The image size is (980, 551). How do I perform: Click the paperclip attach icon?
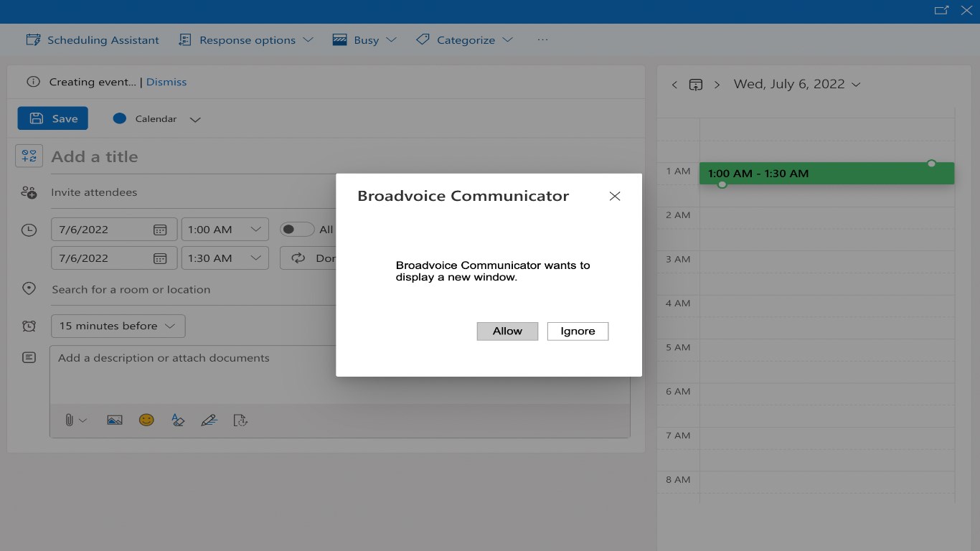pyautogui.click(x=69, y=420)
